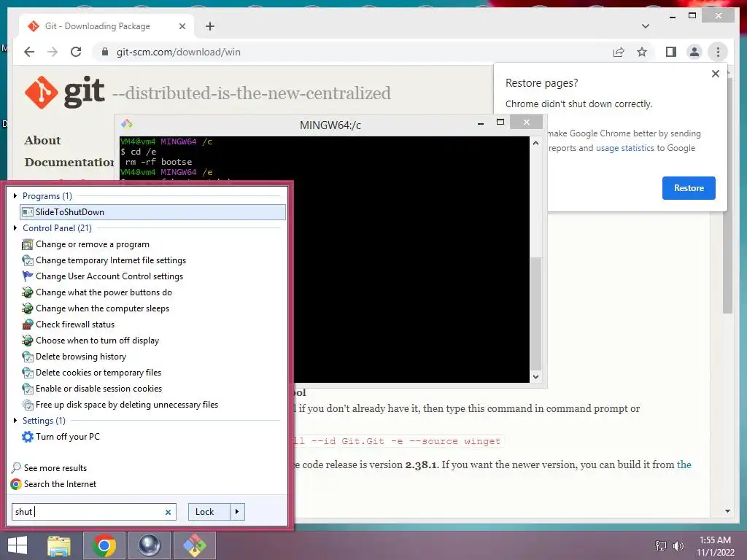Click Change or remove a program icon
Viewport: 747px width, 560px height.
[28, 244]
